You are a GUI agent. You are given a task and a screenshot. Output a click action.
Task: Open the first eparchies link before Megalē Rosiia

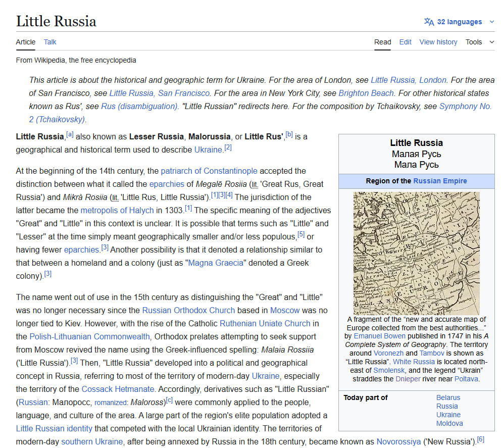[167, 184]
